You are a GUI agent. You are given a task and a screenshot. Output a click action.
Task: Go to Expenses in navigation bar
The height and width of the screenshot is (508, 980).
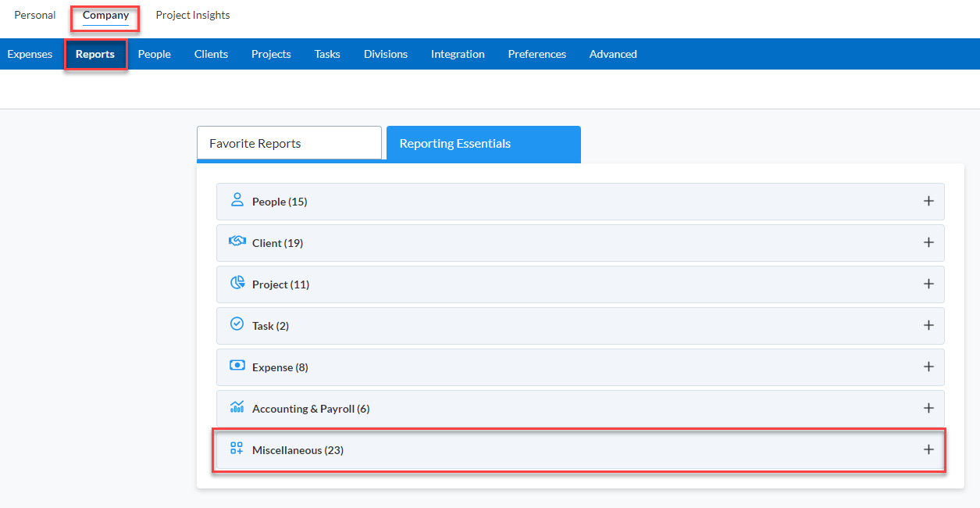30,54
